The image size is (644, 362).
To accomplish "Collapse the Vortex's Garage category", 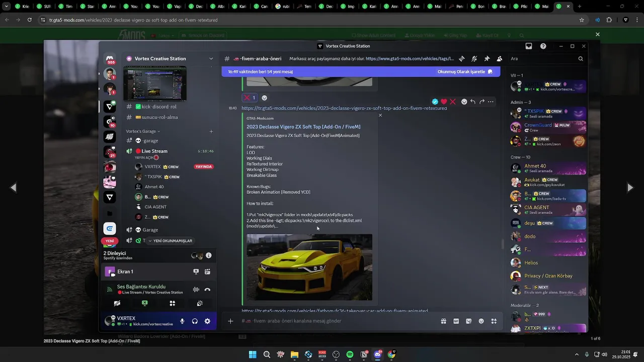I will tap(143, 131).
